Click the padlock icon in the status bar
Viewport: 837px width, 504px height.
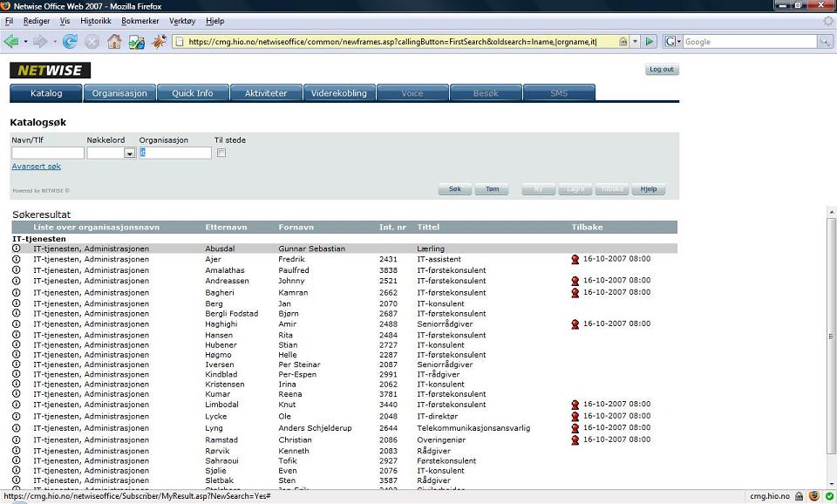click(x=800, y=496)
